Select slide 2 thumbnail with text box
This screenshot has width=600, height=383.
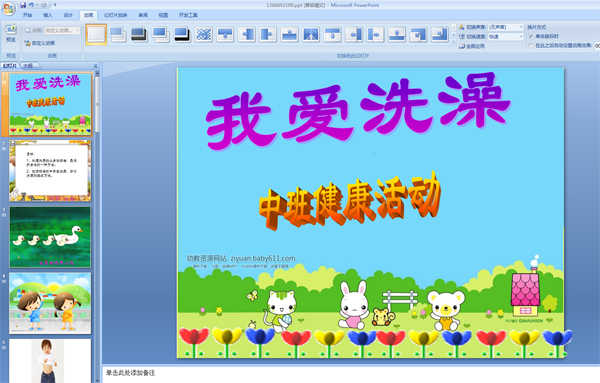[x=50, y=171]
